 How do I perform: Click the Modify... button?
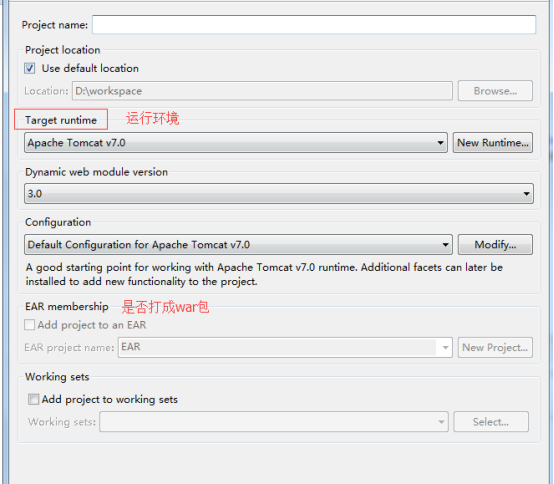pyautogui.click(x=495, y=244)
